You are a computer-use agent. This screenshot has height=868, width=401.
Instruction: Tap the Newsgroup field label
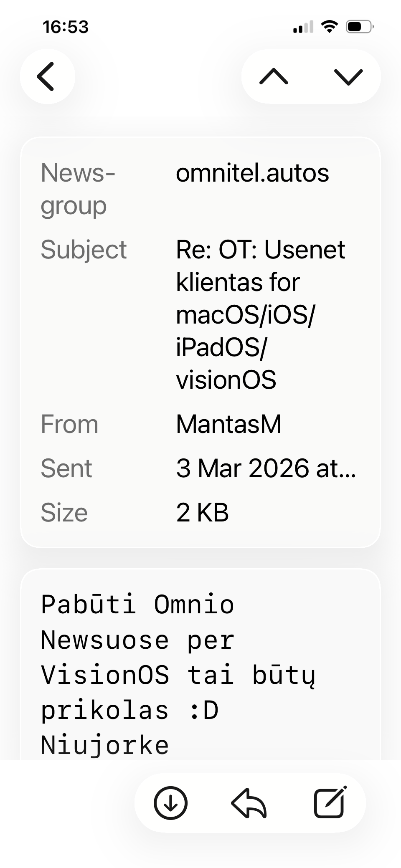click(78, 189)
